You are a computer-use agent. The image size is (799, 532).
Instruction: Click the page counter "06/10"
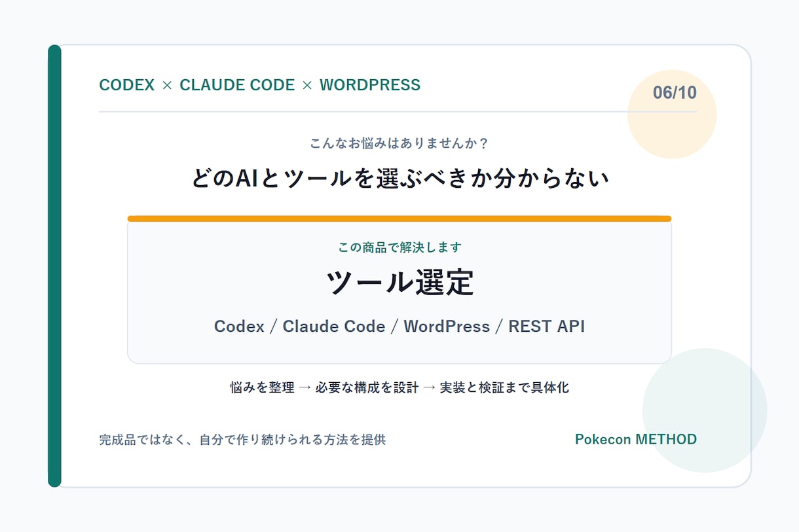point(675,93)
